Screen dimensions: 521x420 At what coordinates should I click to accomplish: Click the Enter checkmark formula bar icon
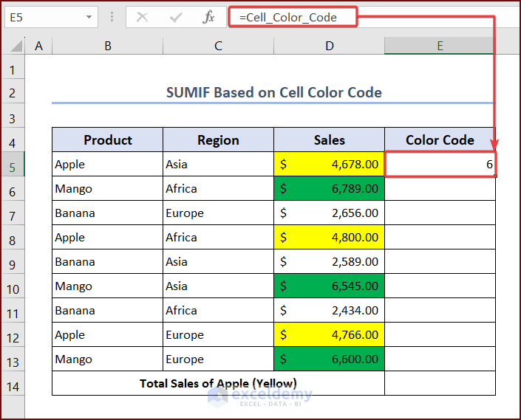point(176,17)
